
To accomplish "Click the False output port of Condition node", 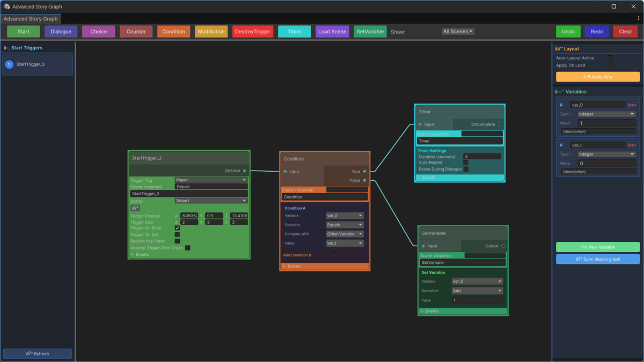I will click(364, 180).
